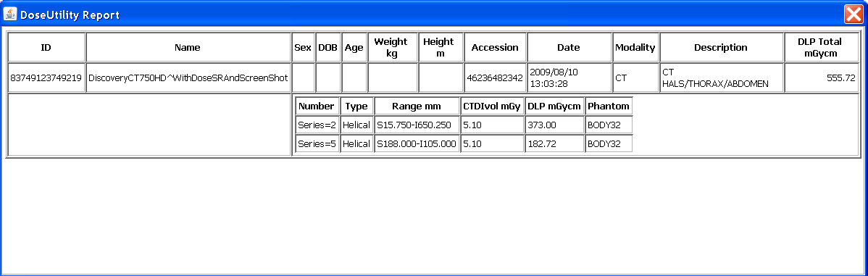Click the date 2009/08/10 13:03:28 cell
The width and height of the screenshot is (868, 276).
tap(569, 78)
